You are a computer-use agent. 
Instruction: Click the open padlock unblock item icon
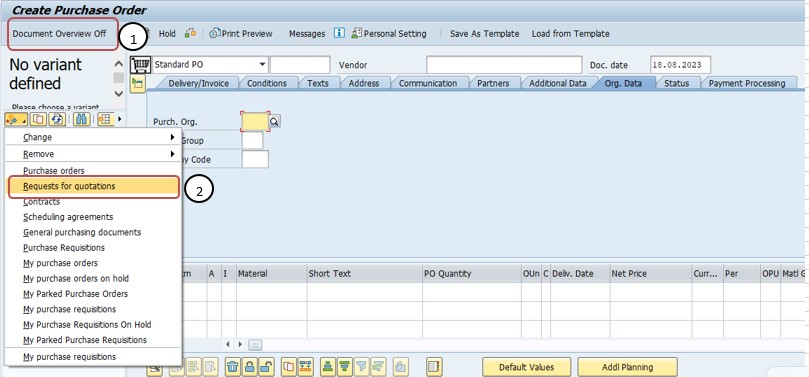pyautogui.click(x=265, y=367)
